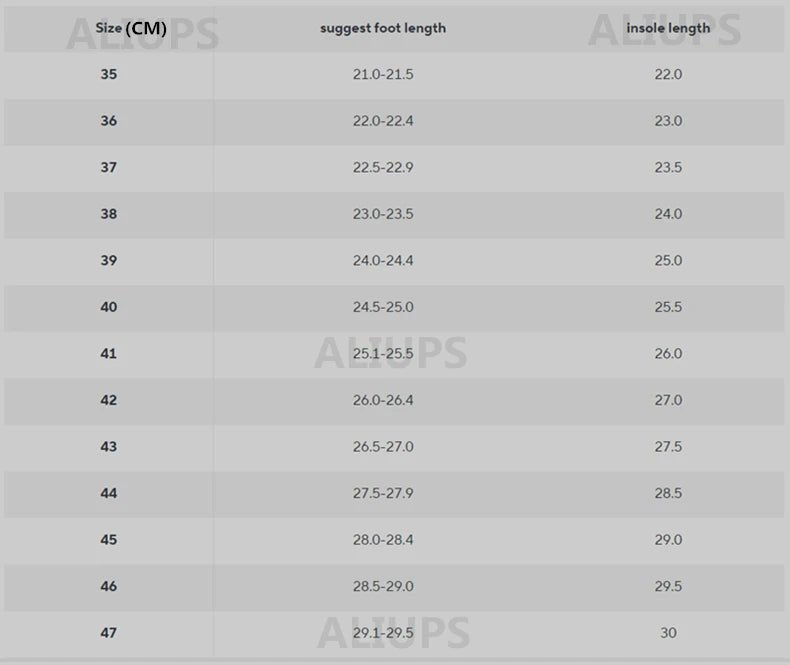Click the 24.0-24.4 foot length value

pyautogui.click(x=383, y=261)
